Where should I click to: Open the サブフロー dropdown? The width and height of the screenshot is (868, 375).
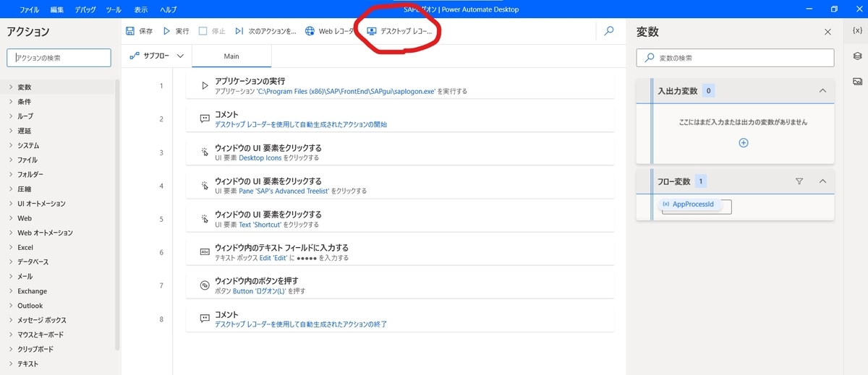pyautogui.click(x=157, y=56)
